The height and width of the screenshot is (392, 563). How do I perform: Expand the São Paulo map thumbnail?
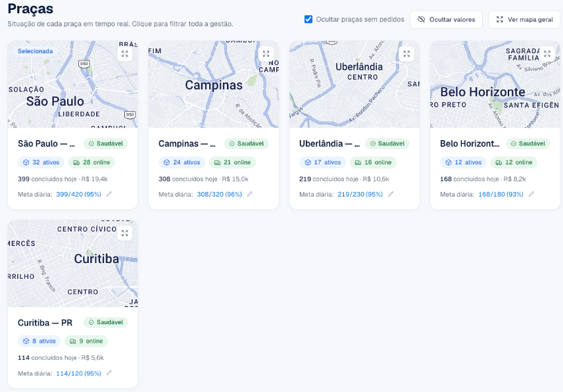124,54
